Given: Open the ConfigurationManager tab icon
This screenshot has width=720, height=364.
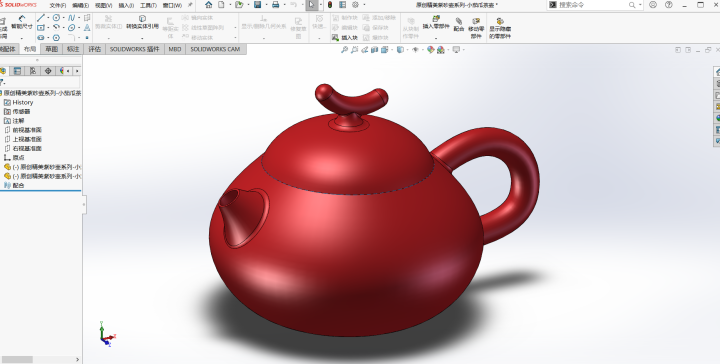Looking at the screenshot, I should coord(33,71).
